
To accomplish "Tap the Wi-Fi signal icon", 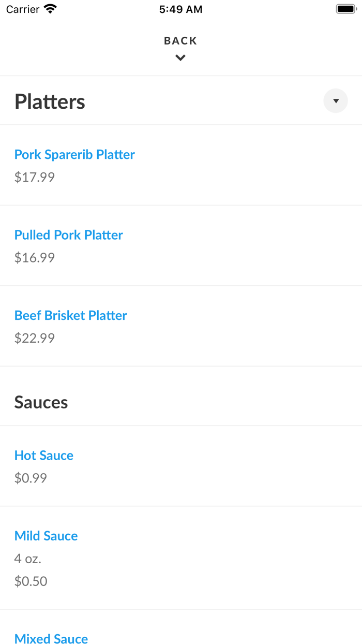I will [x=50, y=8].
